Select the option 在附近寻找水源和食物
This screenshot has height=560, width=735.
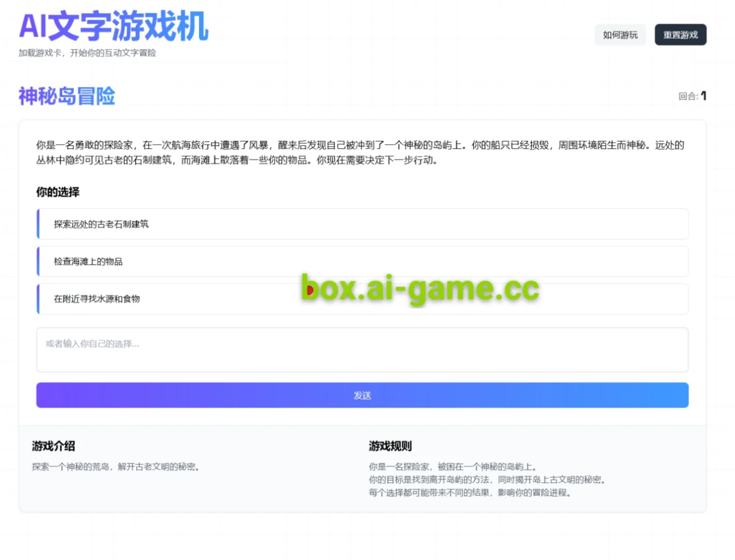362,299
